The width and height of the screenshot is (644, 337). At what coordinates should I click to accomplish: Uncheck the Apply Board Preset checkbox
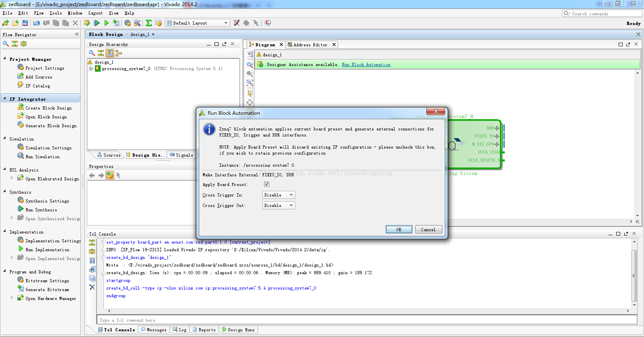point(266,184)
